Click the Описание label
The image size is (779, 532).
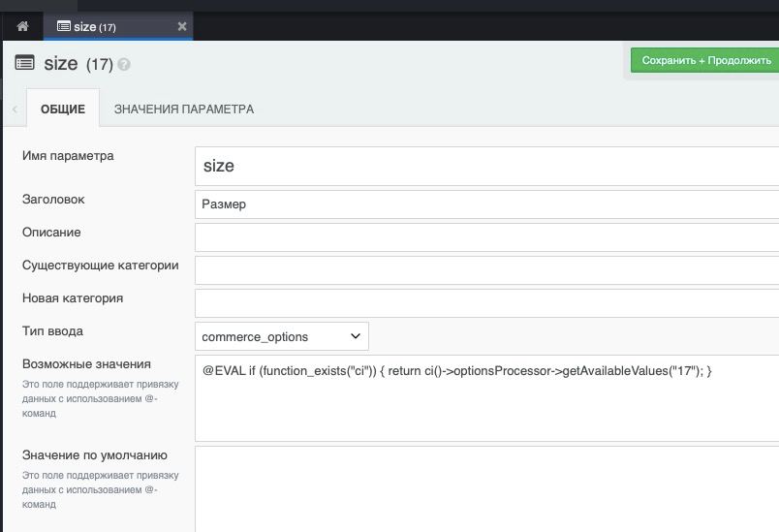pyautogui.click(x=51, y=232)
